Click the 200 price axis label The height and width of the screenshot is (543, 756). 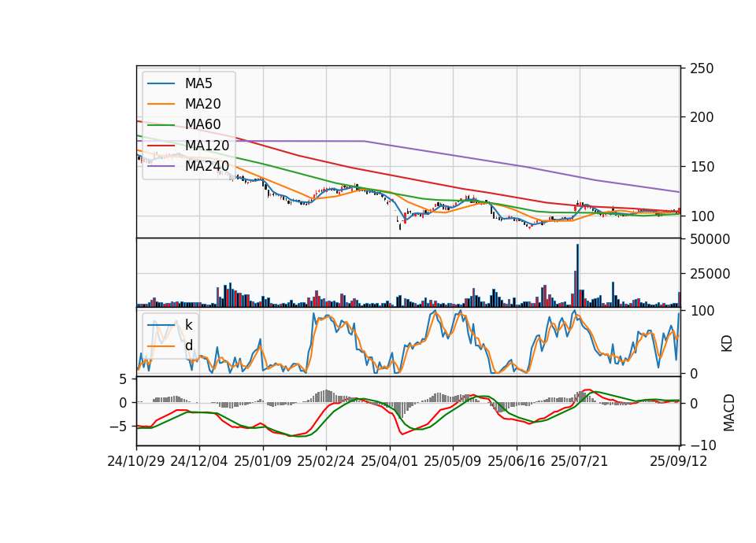[702, 117]
